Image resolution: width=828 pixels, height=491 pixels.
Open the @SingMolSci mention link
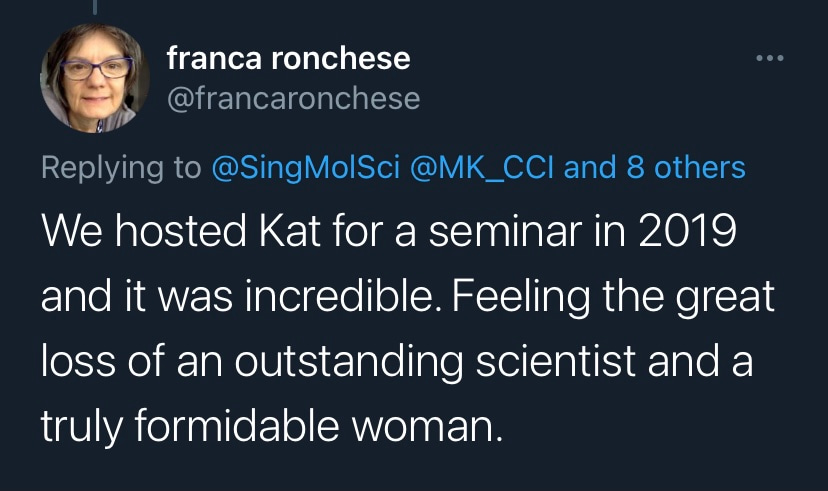pos(301,167)
